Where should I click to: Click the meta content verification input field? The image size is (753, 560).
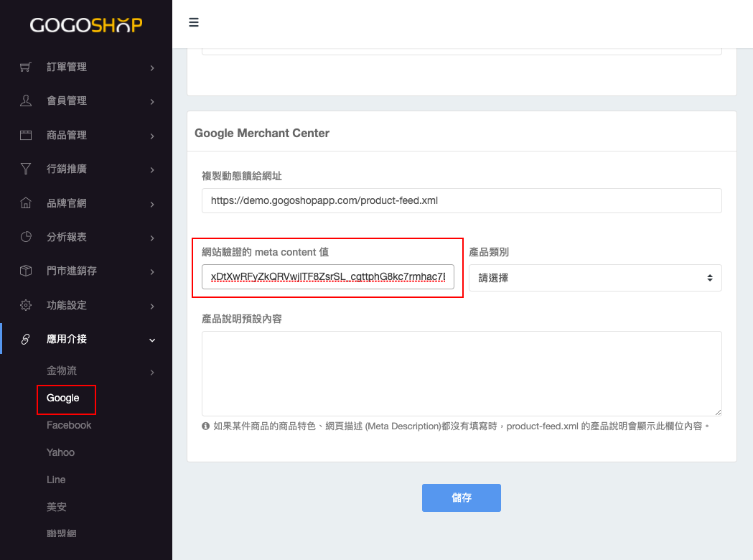point(328,276)
